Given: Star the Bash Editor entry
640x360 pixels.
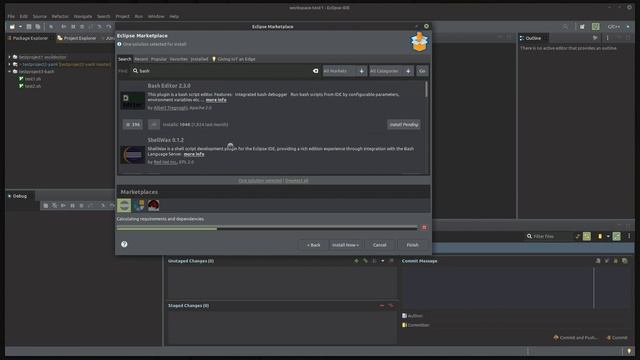Looking at the screenshot, I should pos(133,124).
